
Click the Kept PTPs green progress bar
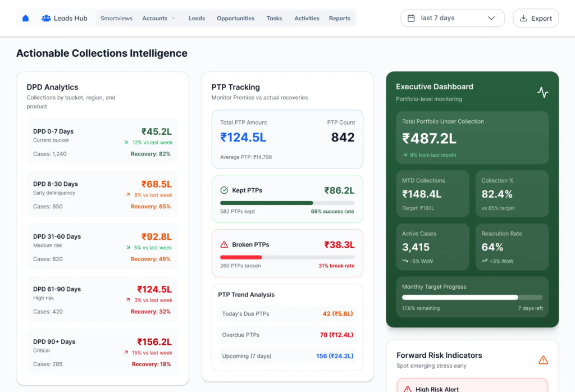287,203
